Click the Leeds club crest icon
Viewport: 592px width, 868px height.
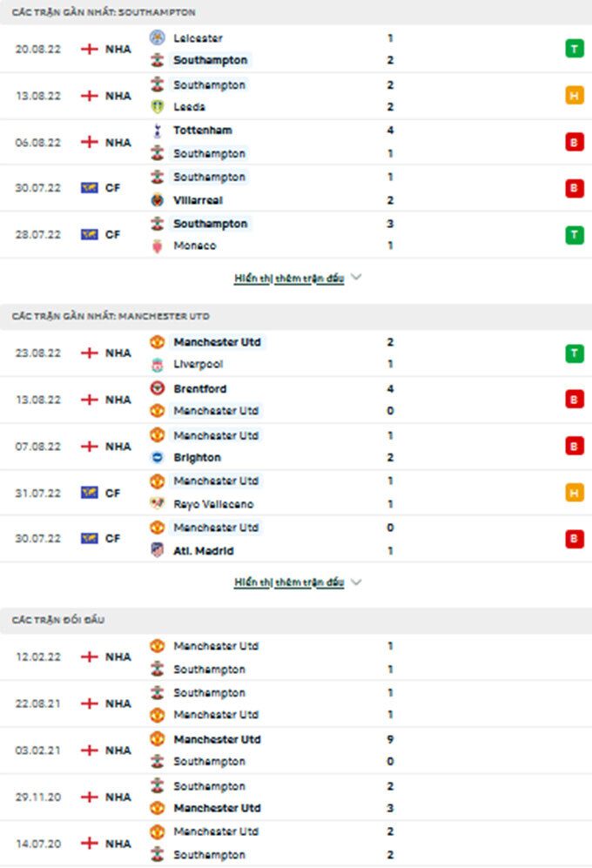click(x=157, y=107)
